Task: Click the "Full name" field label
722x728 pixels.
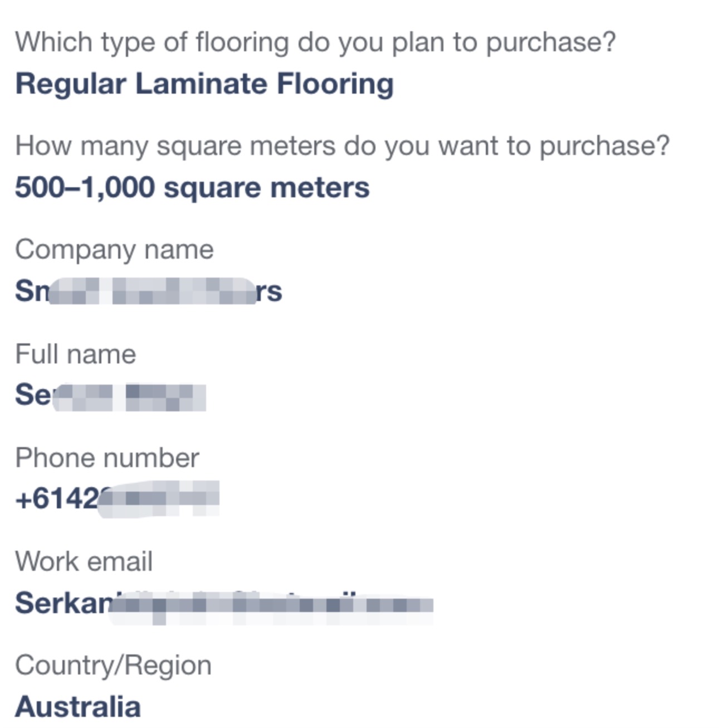Action: (x=76, y=354)
